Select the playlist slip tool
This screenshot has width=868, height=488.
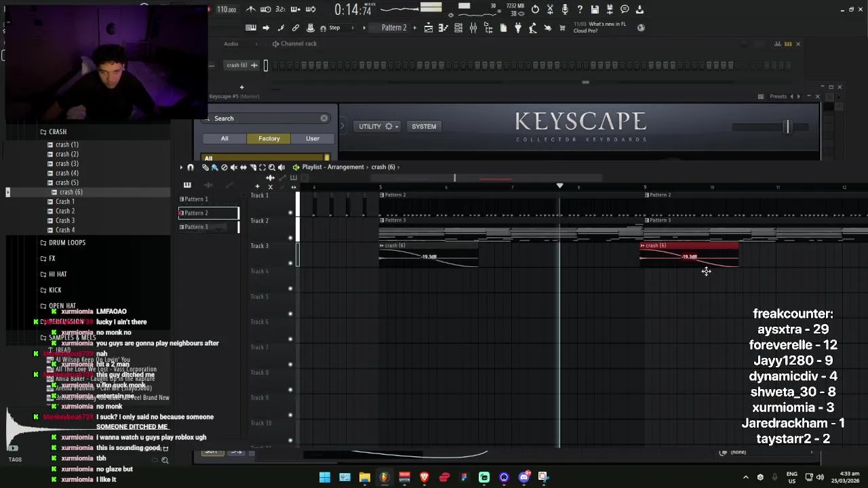(x=243, y=167)
